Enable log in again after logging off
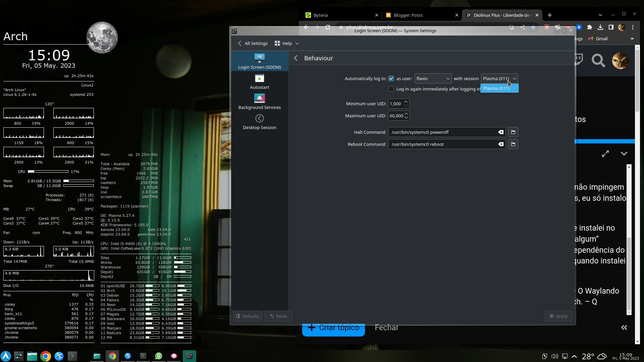 tap(391, 89)
